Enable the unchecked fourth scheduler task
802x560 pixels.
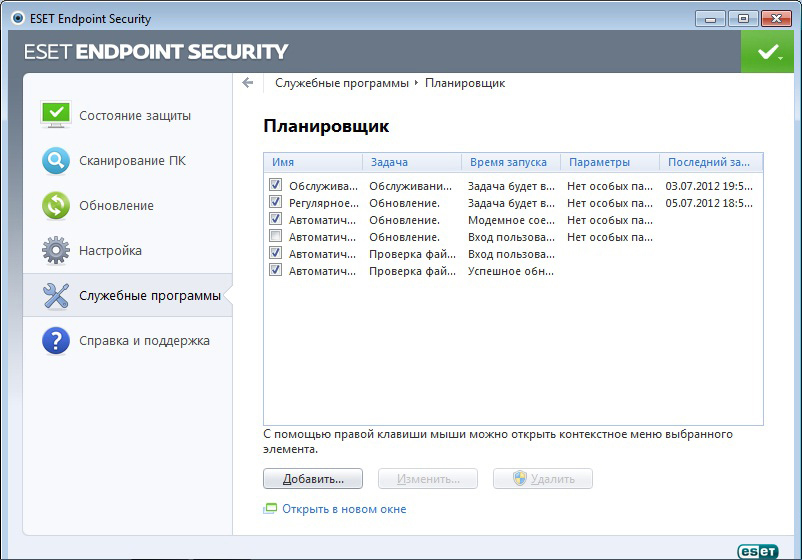pos(275,237)
